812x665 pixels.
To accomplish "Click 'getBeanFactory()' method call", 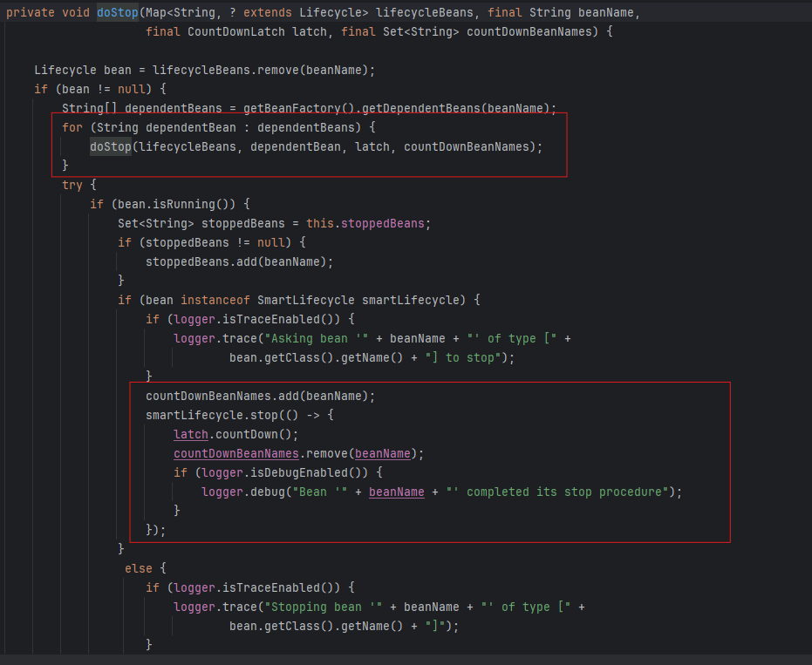I will (299, 109).
